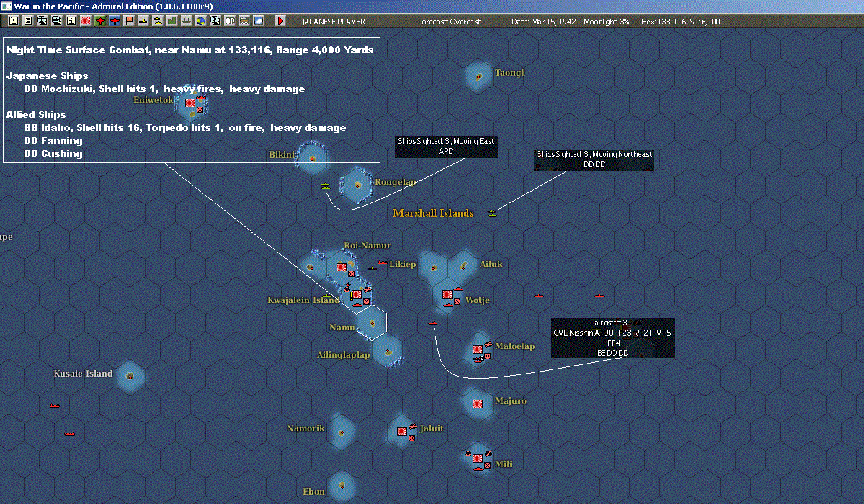
Task: Click the Kusaie Island hex
Action: coord(130,377)
